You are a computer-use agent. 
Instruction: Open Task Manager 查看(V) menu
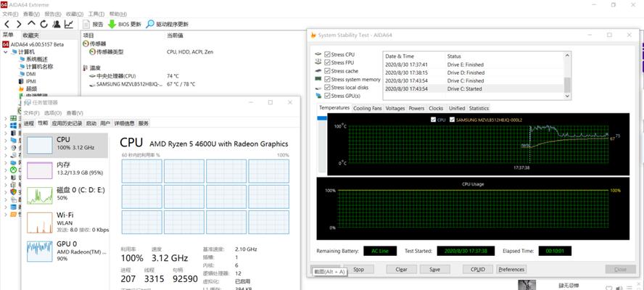coord(75,113)
